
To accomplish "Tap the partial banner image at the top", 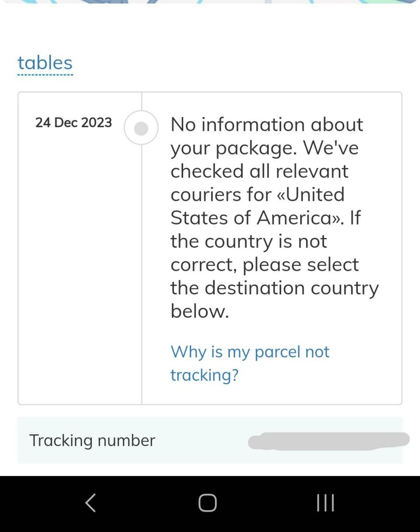I will (210, 2).
